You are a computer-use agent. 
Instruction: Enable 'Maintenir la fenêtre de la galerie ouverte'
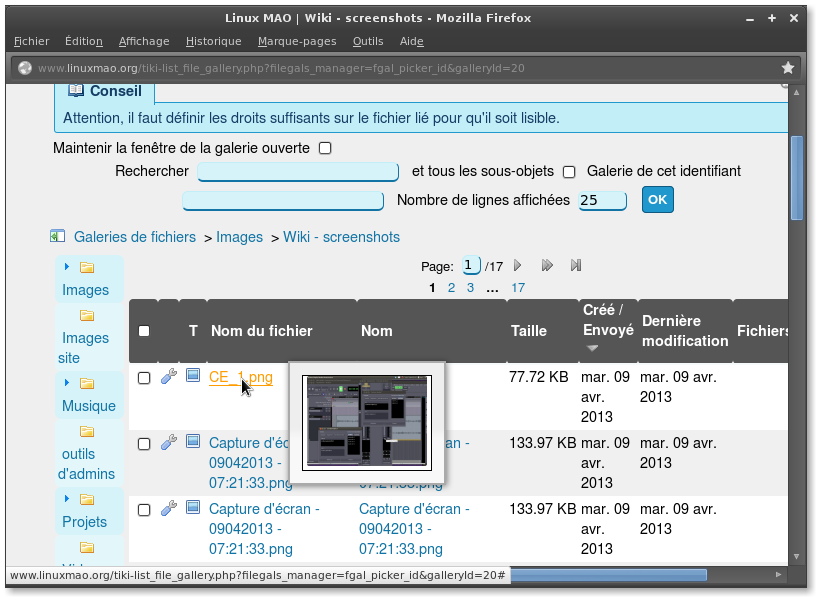pyautogui.click(x=325, y=148)
